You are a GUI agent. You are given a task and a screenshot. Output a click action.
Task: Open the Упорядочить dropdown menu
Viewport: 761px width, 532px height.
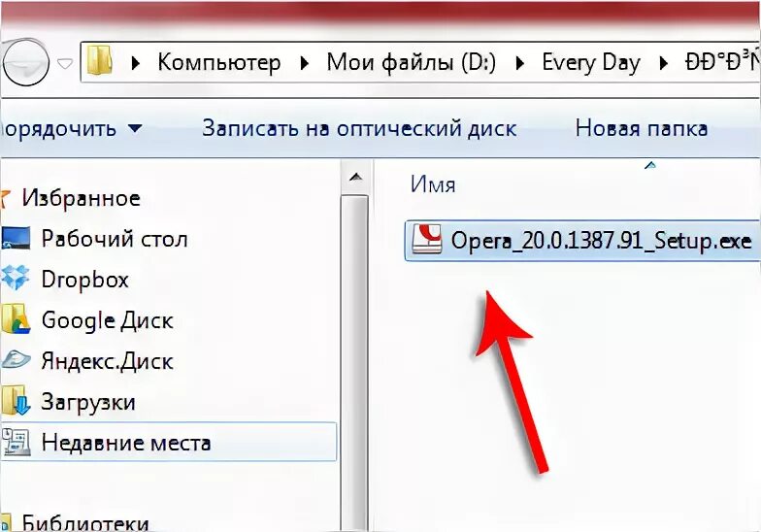click(72, 128)
